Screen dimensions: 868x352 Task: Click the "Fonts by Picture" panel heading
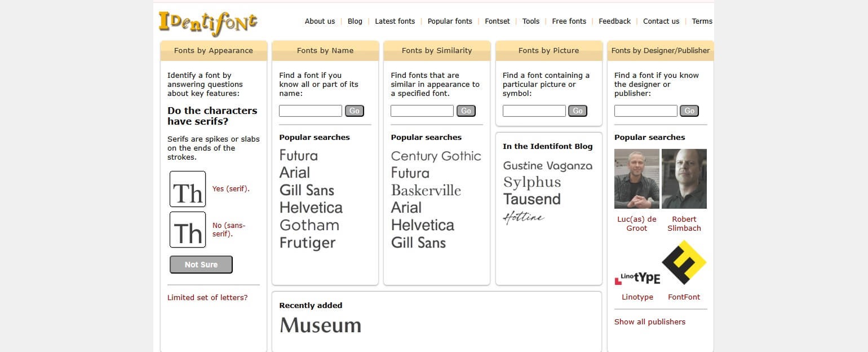point(549,50)
